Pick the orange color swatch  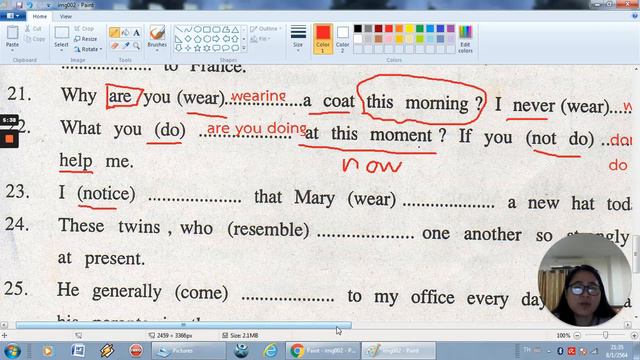399,29
